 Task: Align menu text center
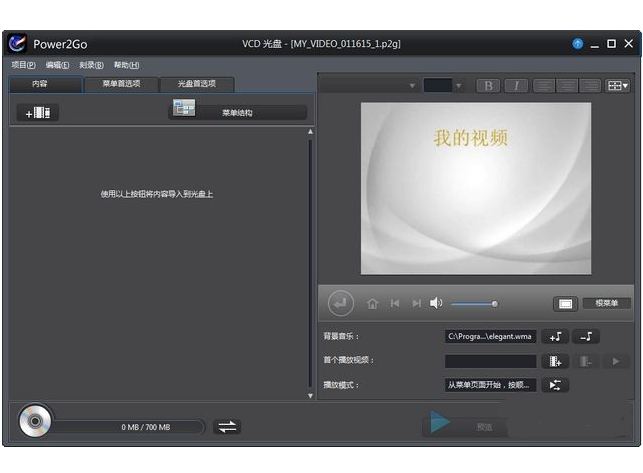pos(567,86)
